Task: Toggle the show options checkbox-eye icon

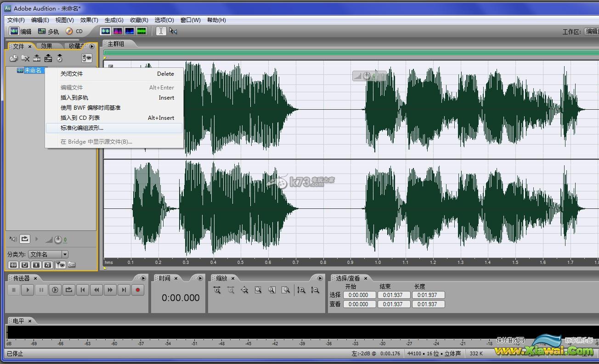Action: pyautogui.click(x=87, y=58)
